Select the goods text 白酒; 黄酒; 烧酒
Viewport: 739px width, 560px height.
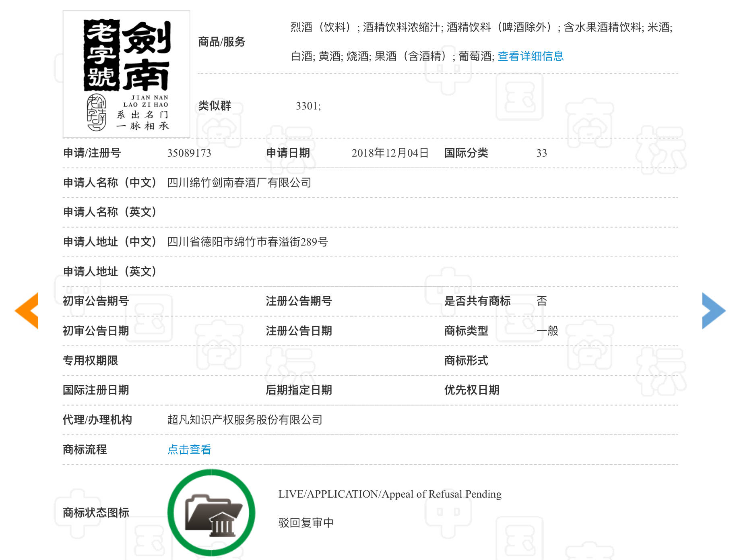pyautogui.click(x=330, y=56)
